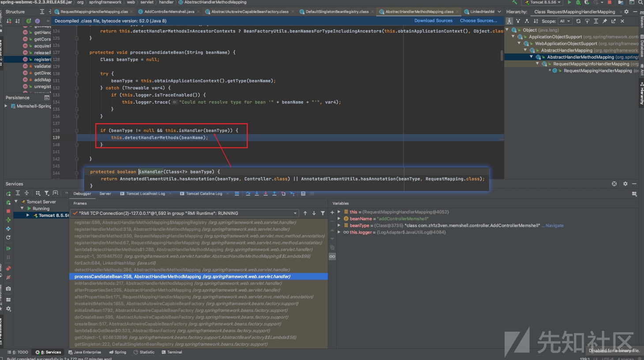The image size is (644, 360).
Task: Switch to Server tab in Services
Action: point(105,194)
